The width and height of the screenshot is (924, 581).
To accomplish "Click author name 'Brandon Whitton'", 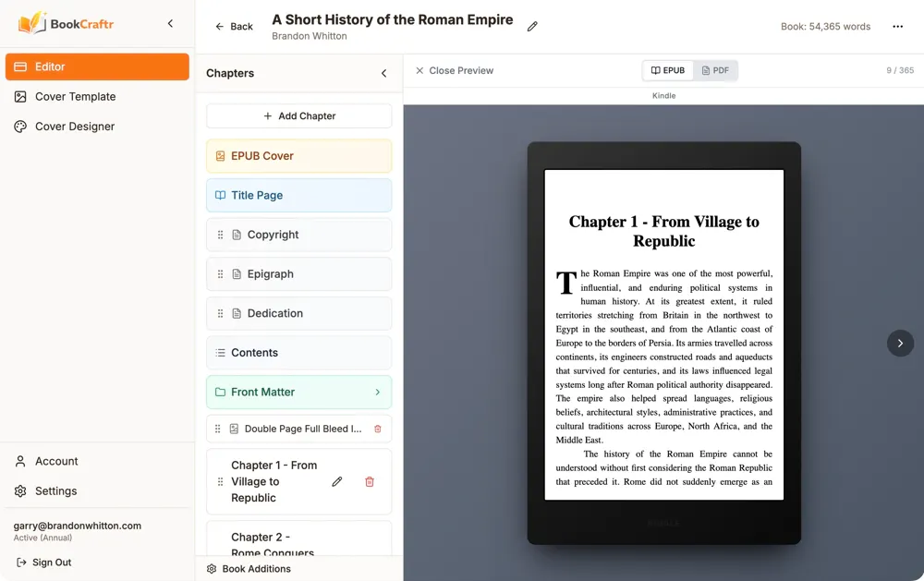I will pos(310,36).
